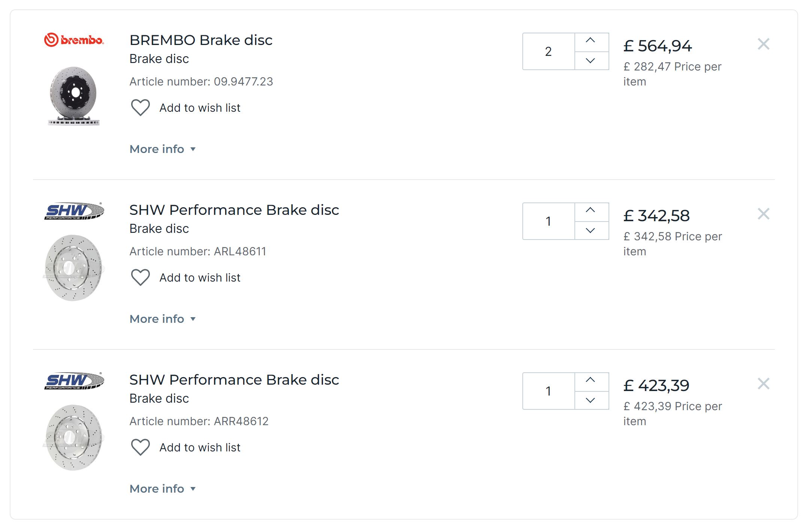Decrease quantity of SHW disc ARR48612

590,400
